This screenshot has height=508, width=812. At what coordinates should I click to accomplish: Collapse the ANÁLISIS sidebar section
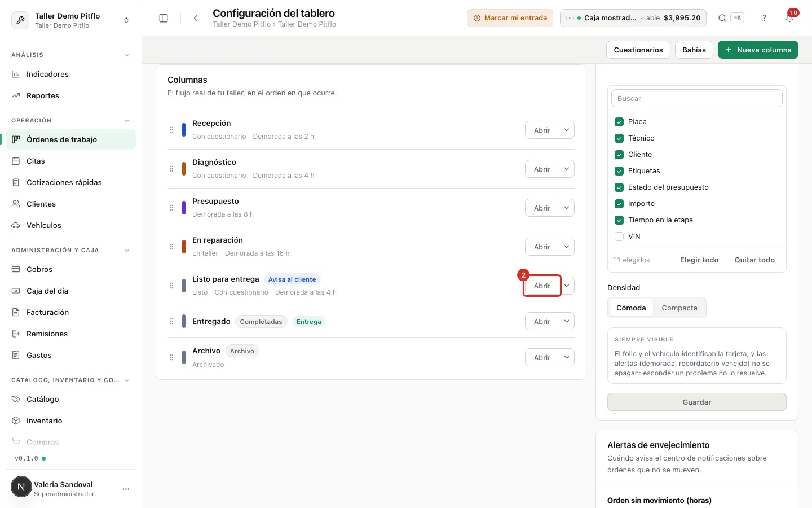127,55
